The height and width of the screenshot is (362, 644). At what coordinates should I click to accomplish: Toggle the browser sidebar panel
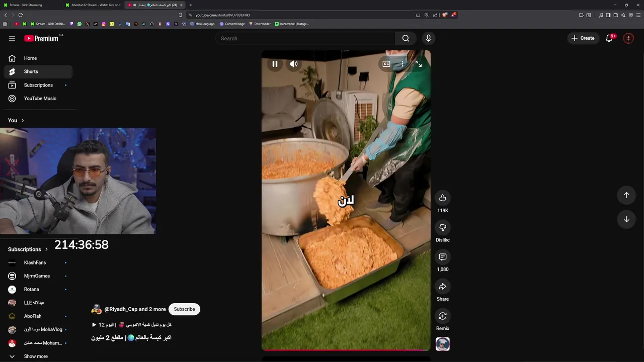608,15
